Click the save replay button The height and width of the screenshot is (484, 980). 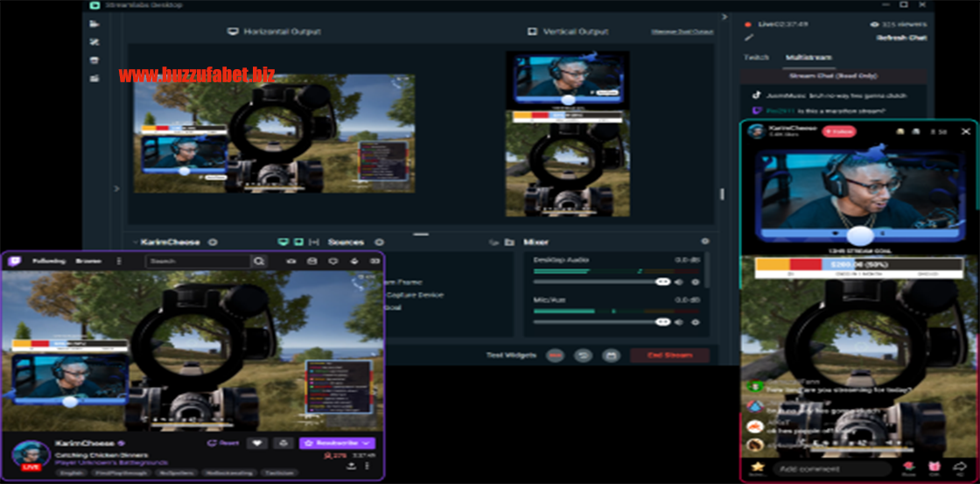coord(611,355)
